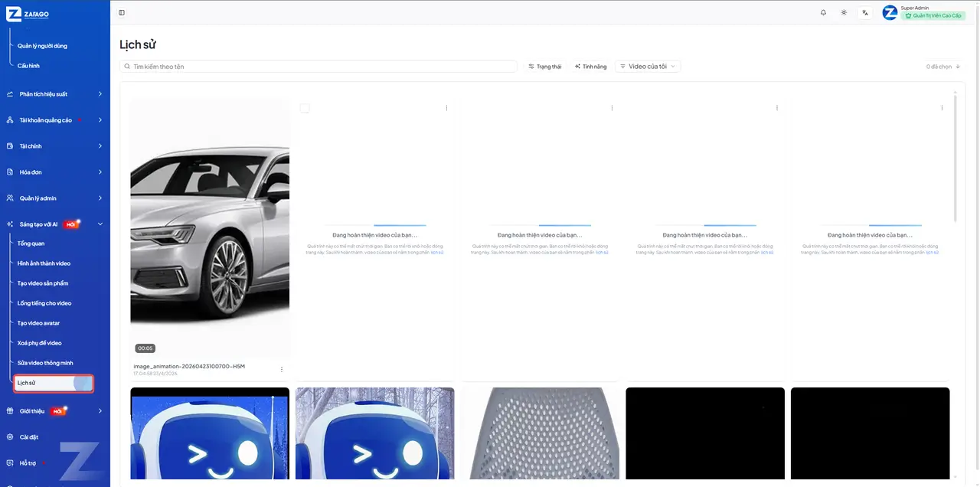Expand the Giới thiệu chevron
Image resolution: width=980 pixels, height=487 pixels.
pos(100,411)
